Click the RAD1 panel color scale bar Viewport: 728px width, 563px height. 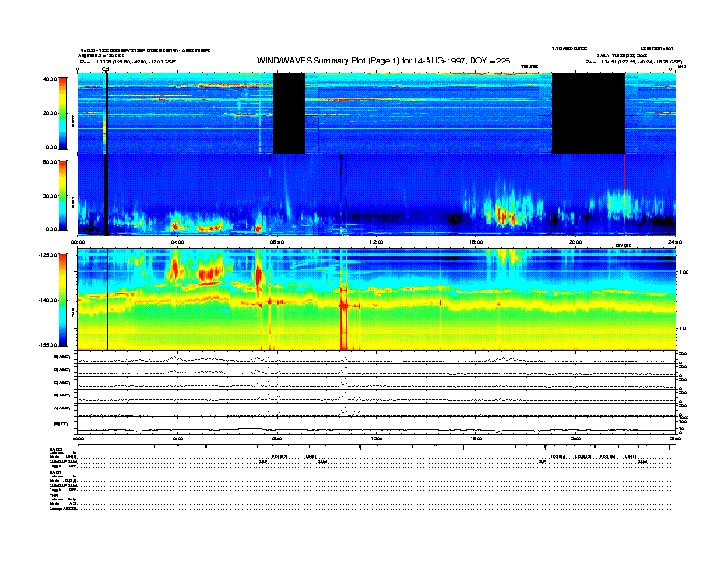pos(63,195)
